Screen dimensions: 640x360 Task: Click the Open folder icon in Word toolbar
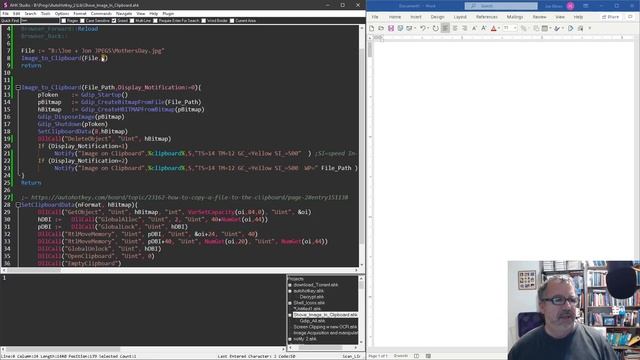point(381,28)
